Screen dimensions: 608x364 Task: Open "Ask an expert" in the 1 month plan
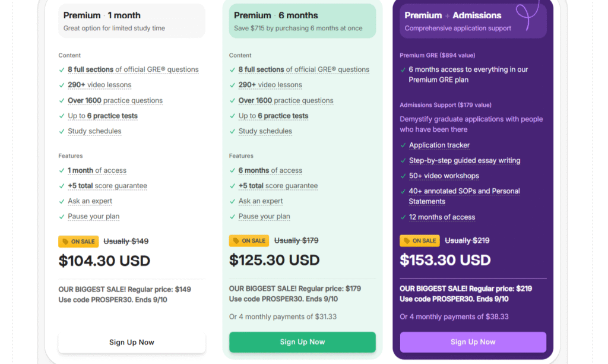[x=90, y=201]
